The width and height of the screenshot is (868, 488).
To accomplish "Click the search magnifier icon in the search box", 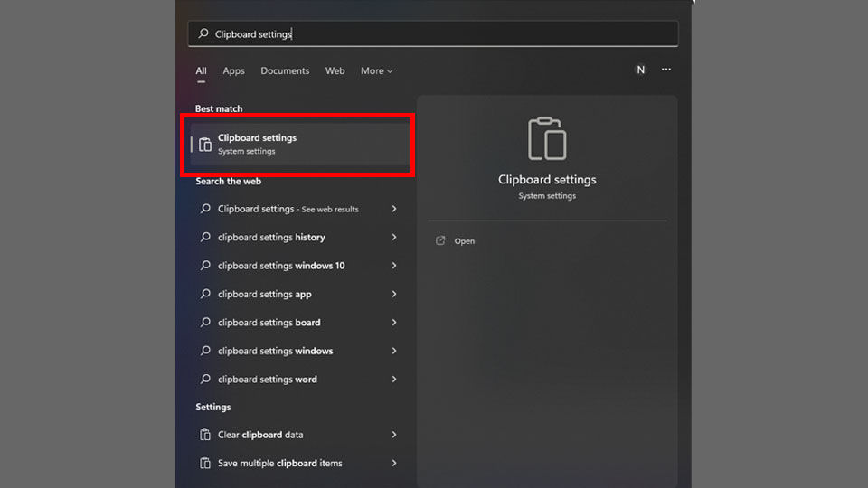I will coord(203,33).
